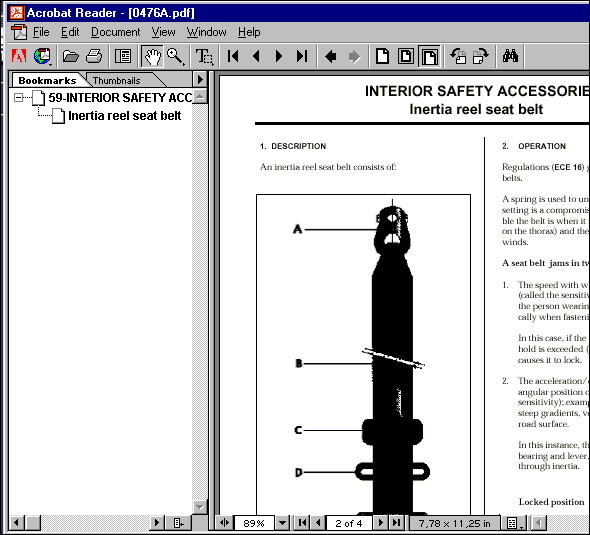Click the Find binoculars icon
This screenshot has height=535, width=590.
(510, 56)
